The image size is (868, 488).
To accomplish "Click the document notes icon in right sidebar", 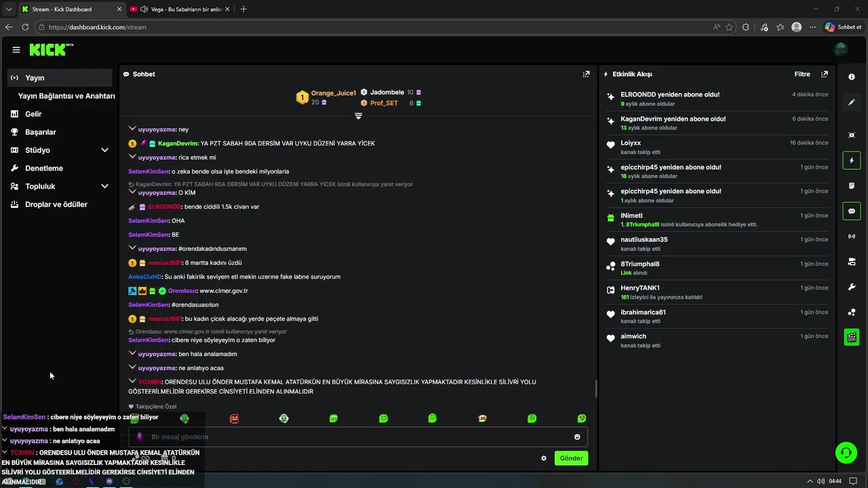I will (x=852, y=186).
